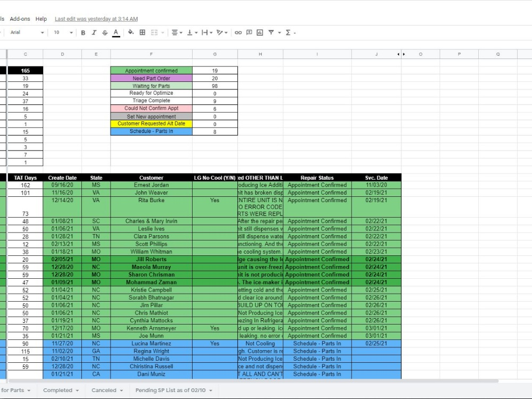
Task: Select Yes cell in Kenneth Arnsmeyer row
Action: [215, 328]
